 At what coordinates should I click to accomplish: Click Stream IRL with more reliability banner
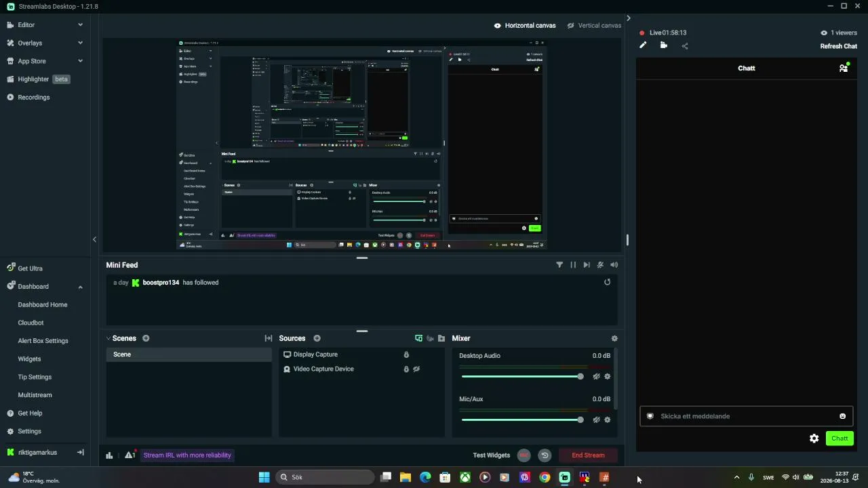click(x=187, y=455)
